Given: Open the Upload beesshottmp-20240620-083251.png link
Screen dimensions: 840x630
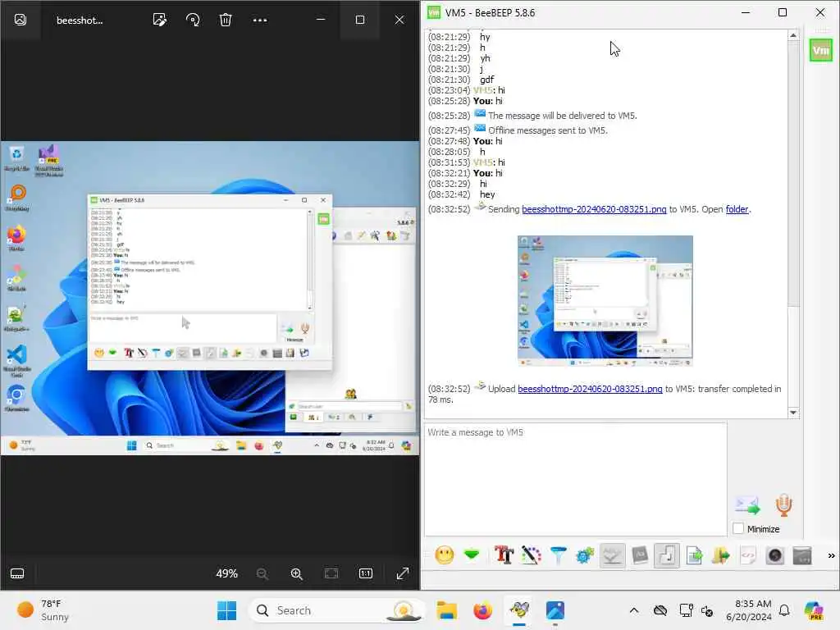Looking at the screenshot, I should (x=590, y=389).
